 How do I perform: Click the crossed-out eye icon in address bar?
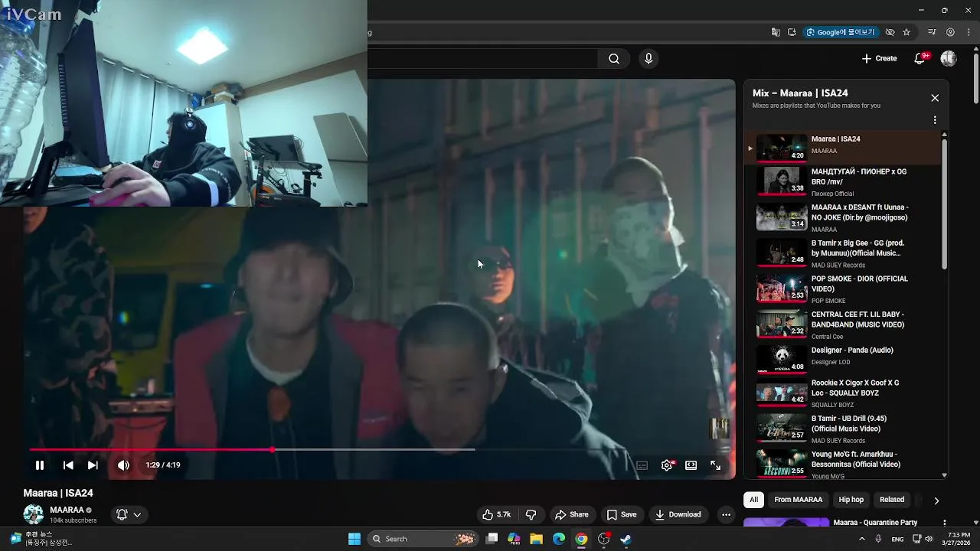click(890, 32)
